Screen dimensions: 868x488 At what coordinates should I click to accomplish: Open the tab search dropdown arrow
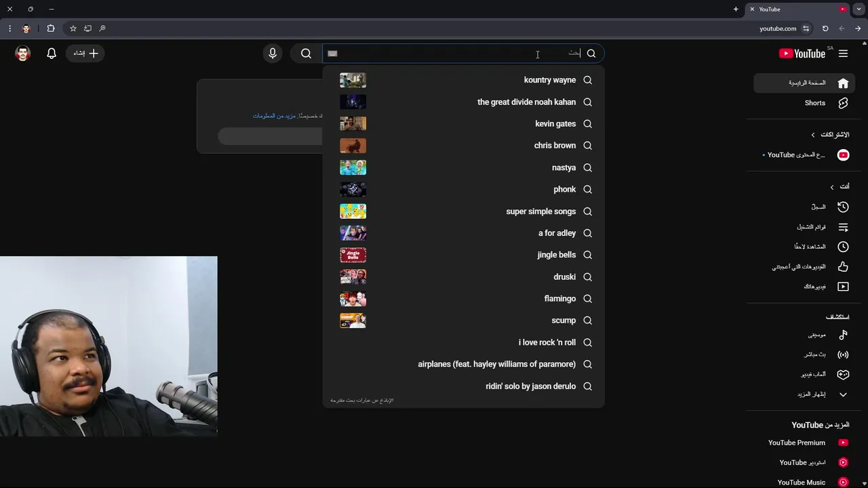pos(859,9)
